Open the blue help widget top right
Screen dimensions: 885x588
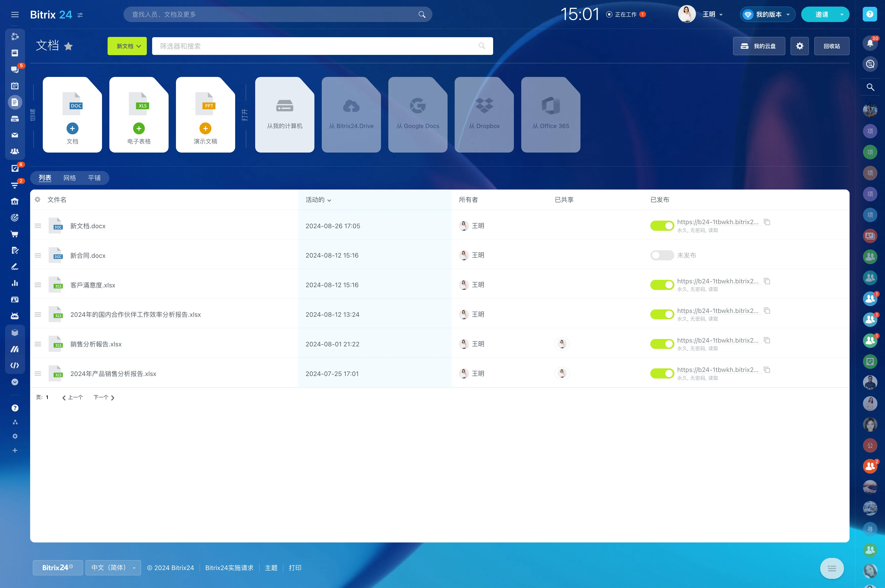[870, 14]
